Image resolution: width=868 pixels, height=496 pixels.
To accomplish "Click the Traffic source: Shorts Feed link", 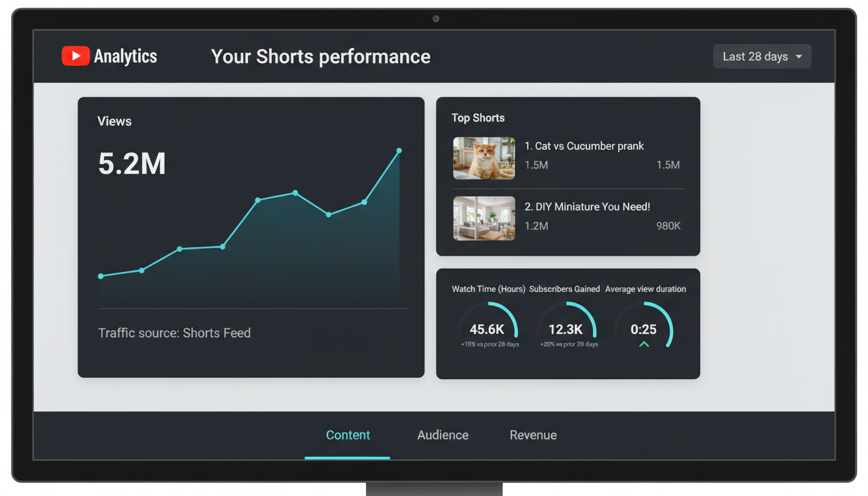I will coord(174,333).
